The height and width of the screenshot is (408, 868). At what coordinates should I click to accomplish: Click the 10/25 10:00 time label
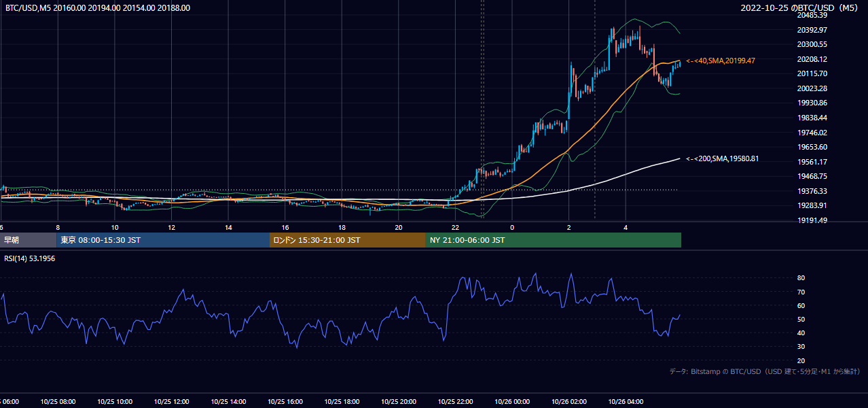(115, 402)
